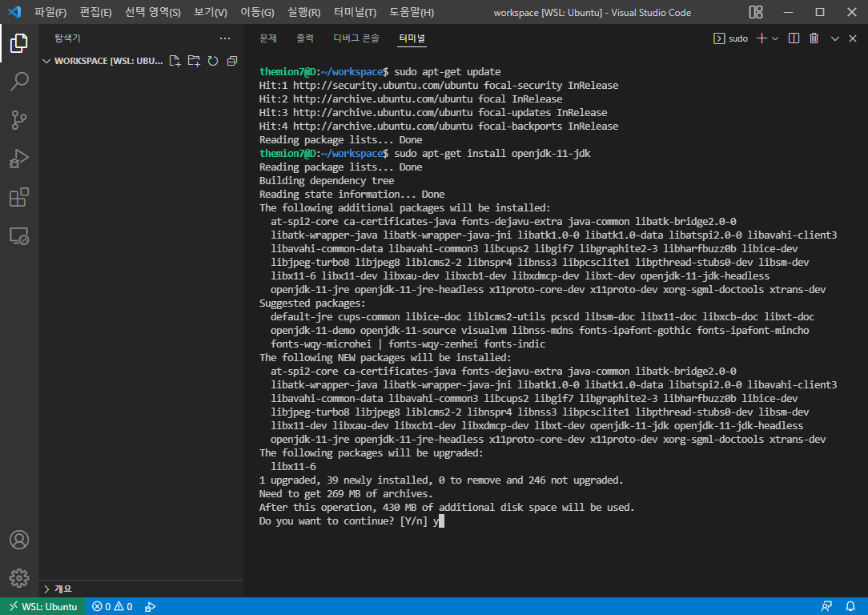Click 'Need to get 269 MB' line
868x615 pixels.
[346, 494]
